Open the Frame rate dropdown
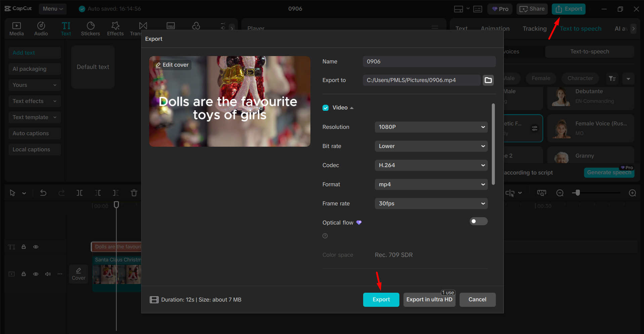Viewport: 644px width, 334px height. [431, 203]
